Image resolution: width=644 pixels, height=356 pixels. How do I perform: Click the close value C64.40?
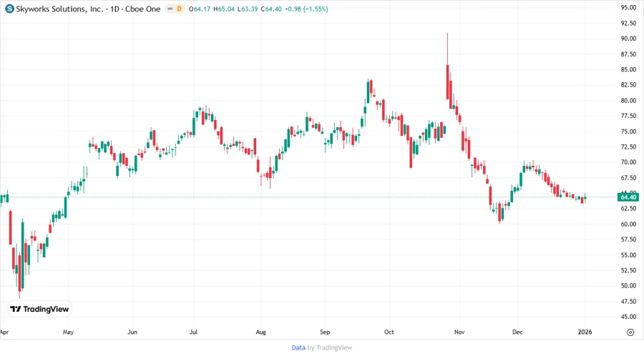click(x=271, y=9)
